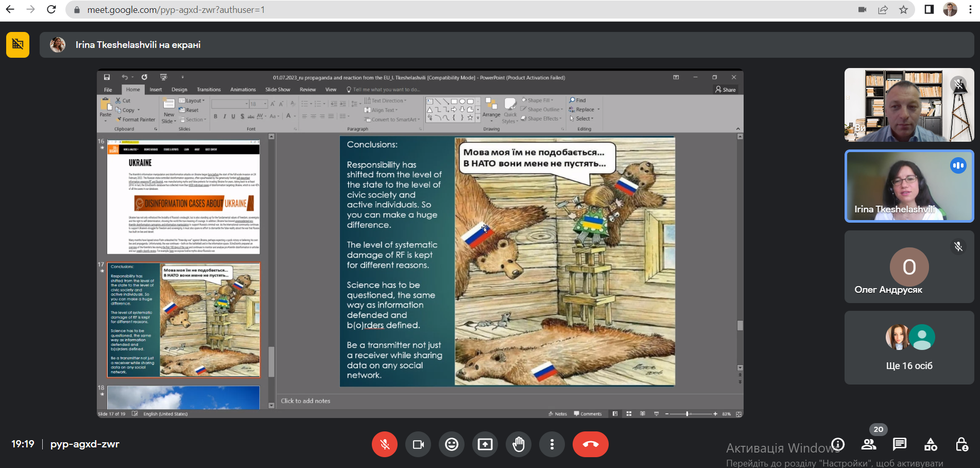The image size is (980, 468).
Task: Open the 'Ще 16 осіб' participants tile
Action: click(x=909, y=347)
